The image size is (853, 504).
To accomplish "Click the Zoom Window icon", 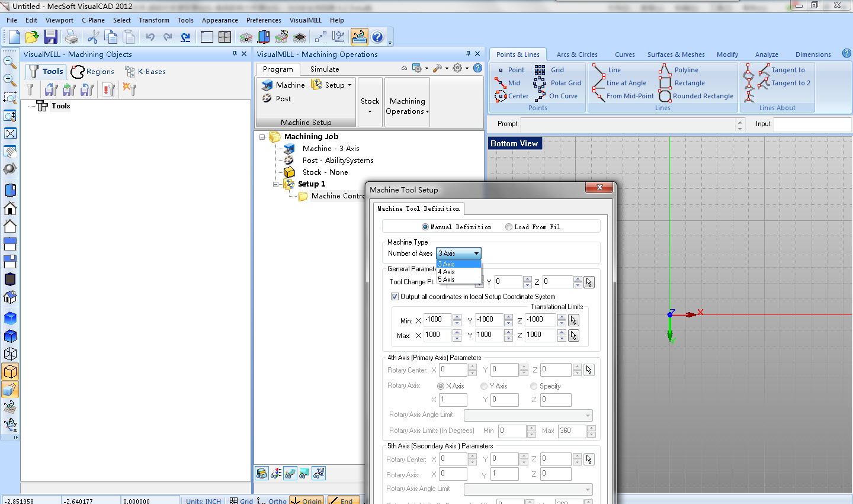I will point(10,97).
